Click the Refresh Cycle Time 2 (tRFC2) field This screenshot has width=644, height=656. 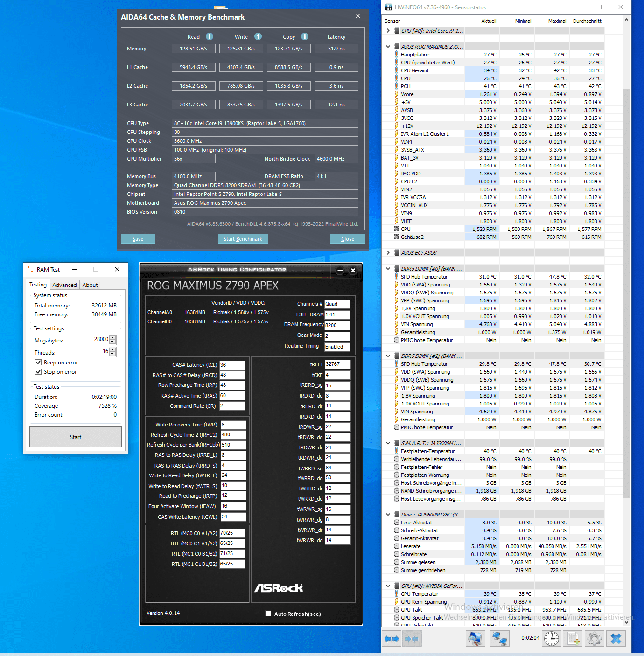233,435
